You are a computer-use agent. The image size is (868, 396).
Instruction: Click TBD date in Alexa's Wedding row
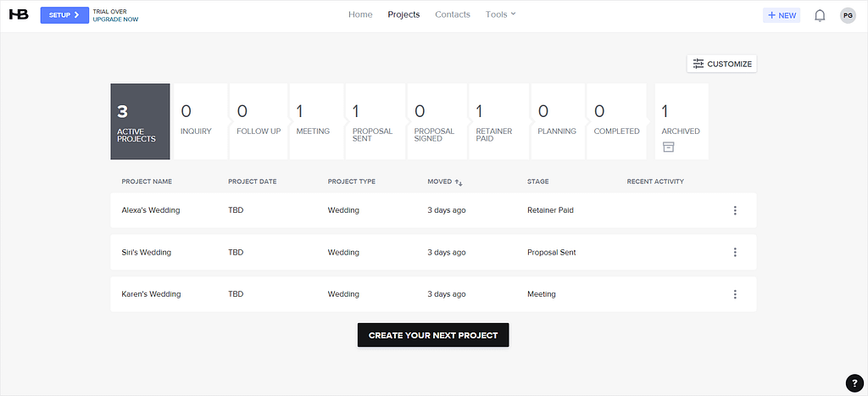[x=236, y=210]
